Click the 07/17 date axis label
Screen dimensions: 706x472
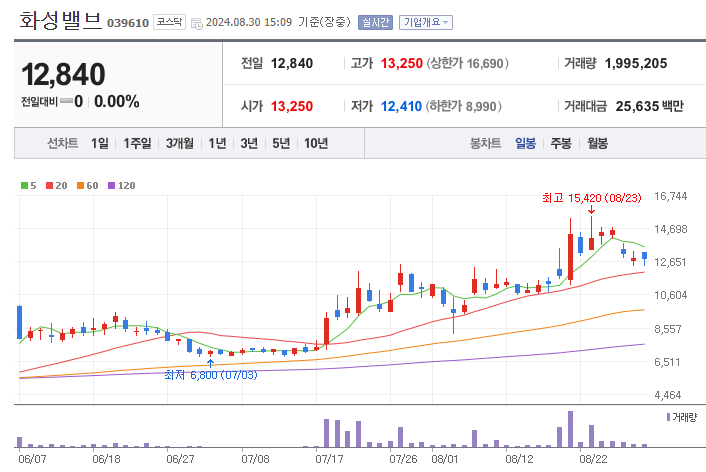coord(329,459)
